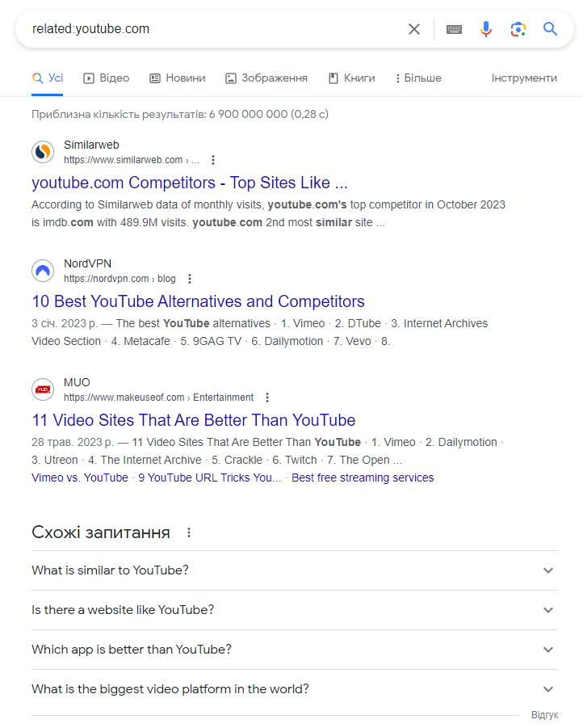The width and height of the screenshot is (583, 728).
Task: Switch to the Зображення tab
Action: point(266,78)
